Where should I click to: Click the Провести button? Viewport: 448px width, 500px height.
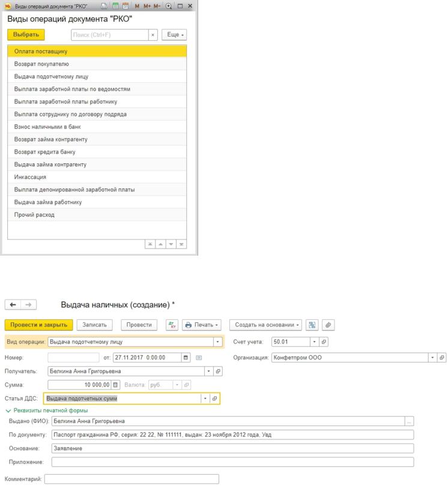pyautogui.click(x=139, y=325)
